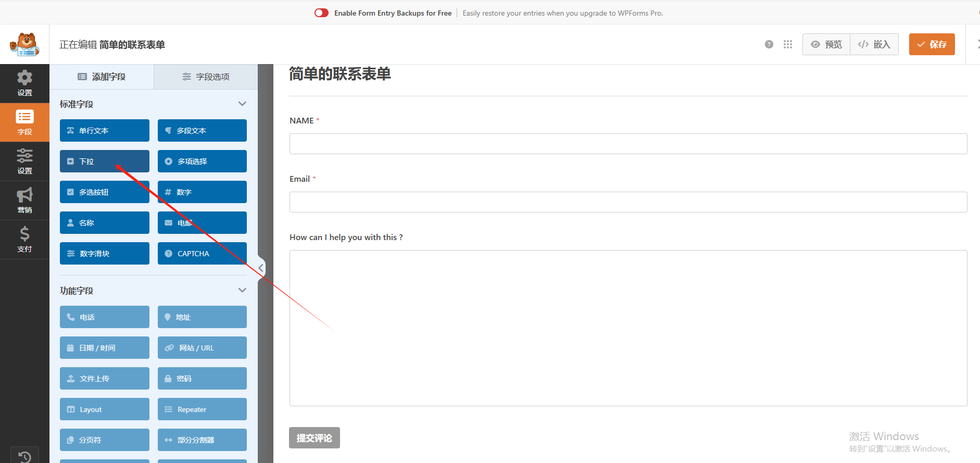Select the Fields (字段) sidebar icon
The image size is (980, 463).
(24, 122)
